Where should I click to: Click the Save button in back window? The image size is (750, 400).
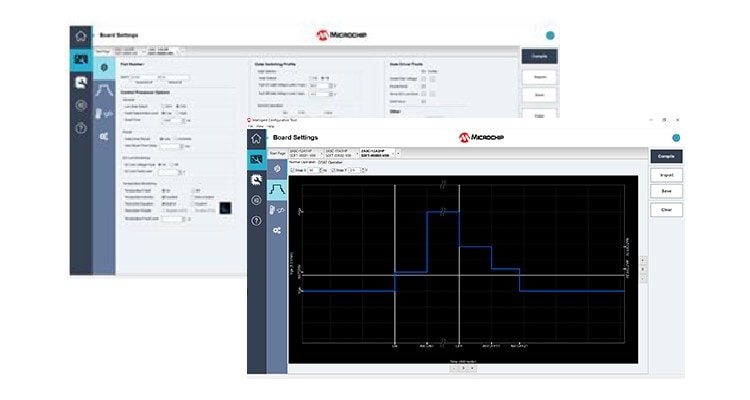[x=539, y=95]
